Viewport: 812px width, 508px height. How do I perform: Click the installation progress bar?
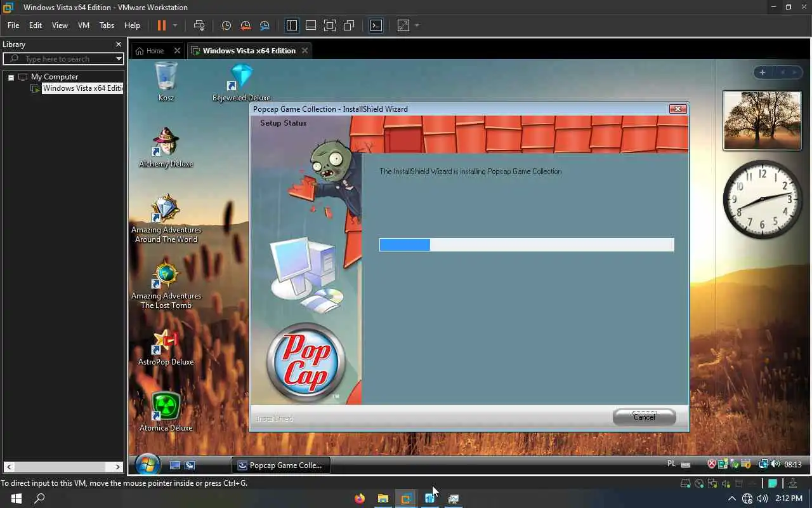click(527, 244)
